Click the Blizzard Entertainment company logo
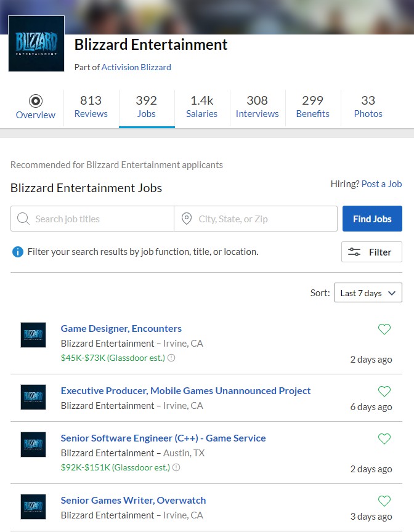 (x=36, y=44)
